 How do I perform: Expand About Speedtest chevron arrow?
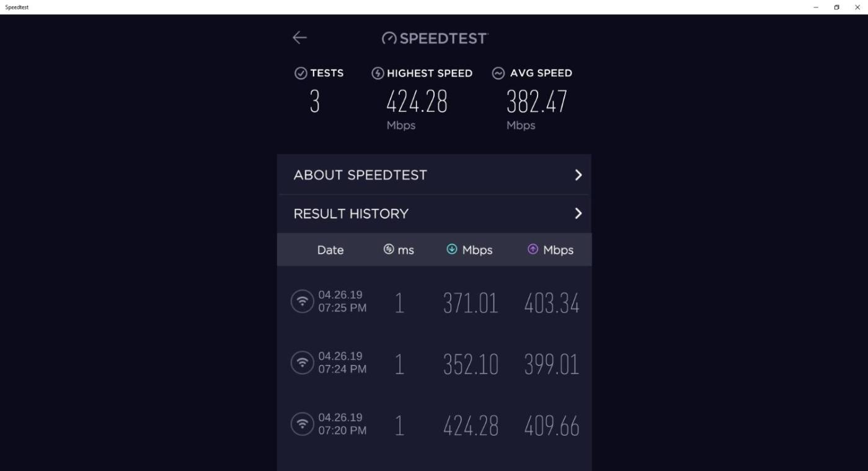tap(578, 175)
